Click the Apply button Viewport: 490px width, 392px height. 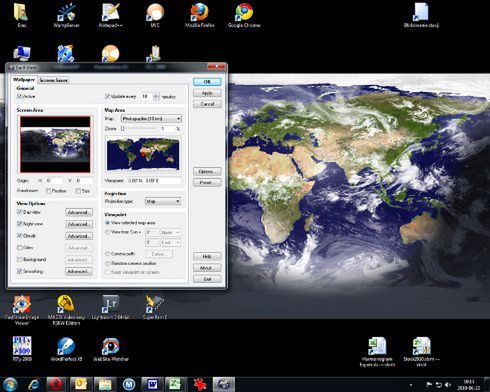tap(207, 93)
